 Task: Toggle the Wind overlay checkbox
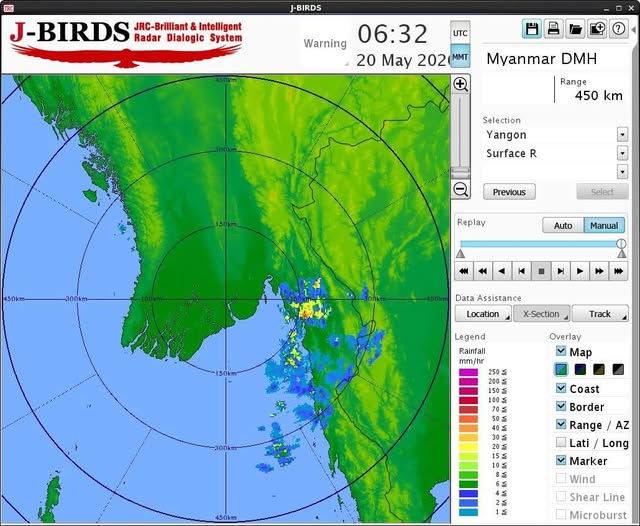[x=561, y=478]
